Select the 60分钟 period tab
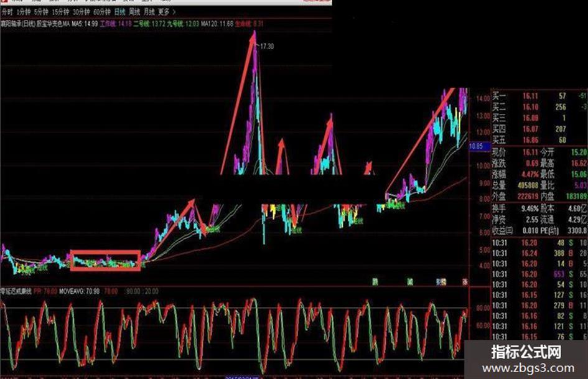Viewport: 588px width, 379px height. pos(102,12)
